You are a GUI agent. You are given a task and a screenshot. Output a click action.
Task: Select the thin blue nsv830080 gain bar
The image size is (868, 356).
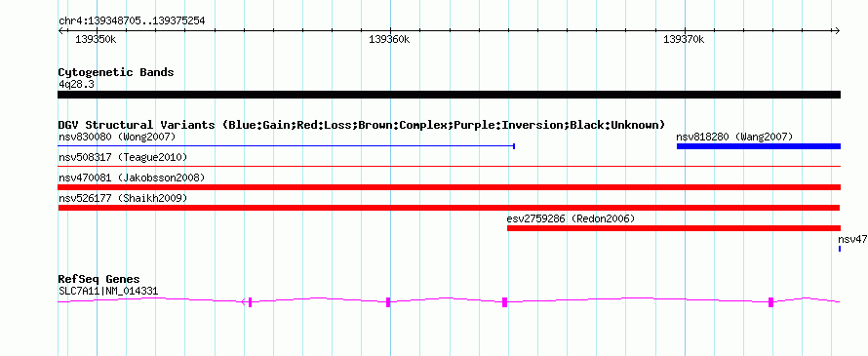coord(287,146)
